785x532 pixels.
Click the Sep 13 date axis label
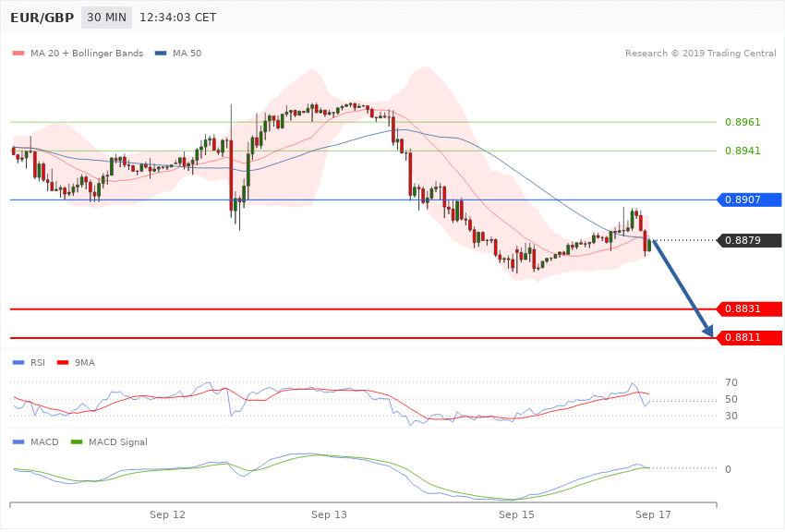pyautogui.click(x=329, y=514)
